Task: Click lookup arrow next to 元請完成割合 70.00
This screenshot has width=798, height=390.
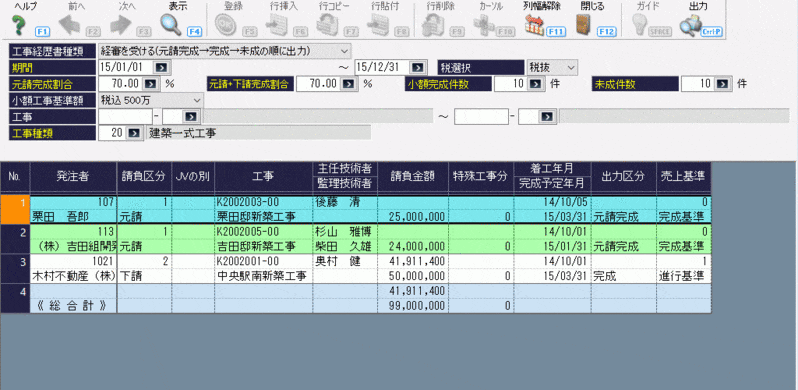Action: point(150,84)
